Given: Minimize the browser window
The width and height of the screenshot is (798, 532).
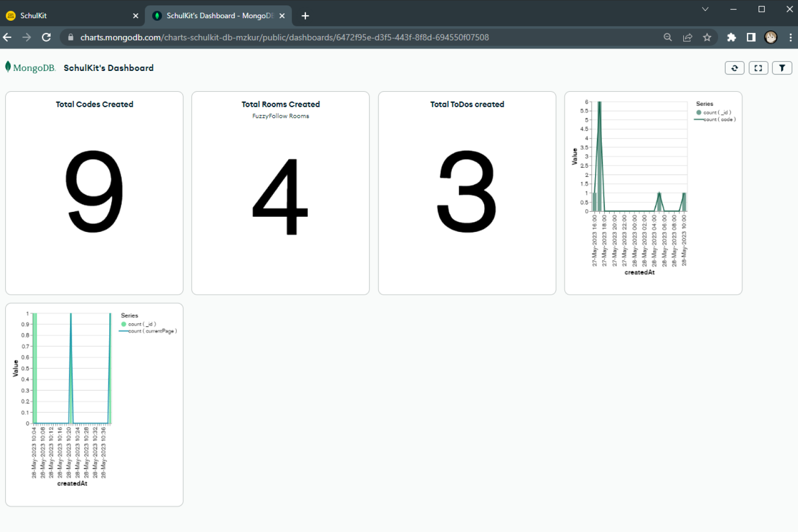Looking at the screenshot, I should (x=733, y=9).
